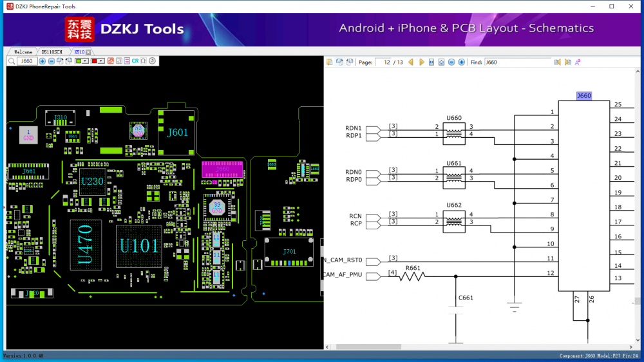This screenshot has height=362, width=644.
Task: Click the zoom out icon in PCB toolbar
Action: pyautogui.click(x=52, y=61)
